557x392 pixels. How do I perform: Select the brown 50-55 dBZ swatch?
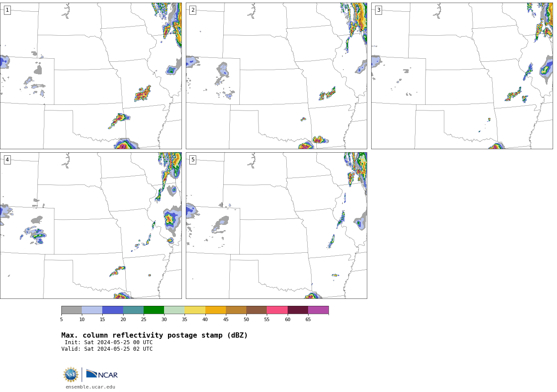pyautogui.click(x=257, y=310)
